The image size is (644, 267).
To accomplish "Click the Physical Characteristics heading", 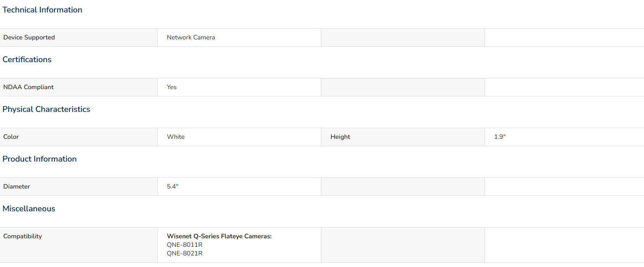I will pos(46,109).
